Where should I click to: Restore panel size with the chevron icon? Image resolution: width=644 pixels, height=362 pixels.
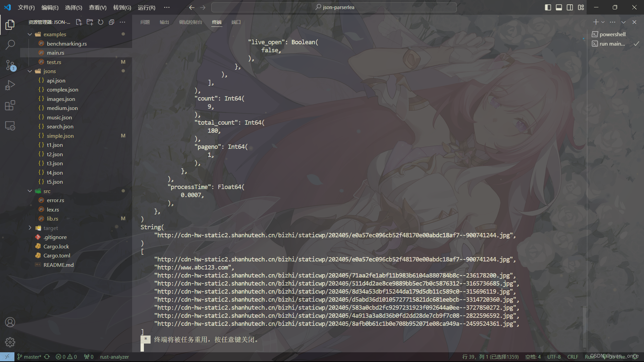coord(624,22)
